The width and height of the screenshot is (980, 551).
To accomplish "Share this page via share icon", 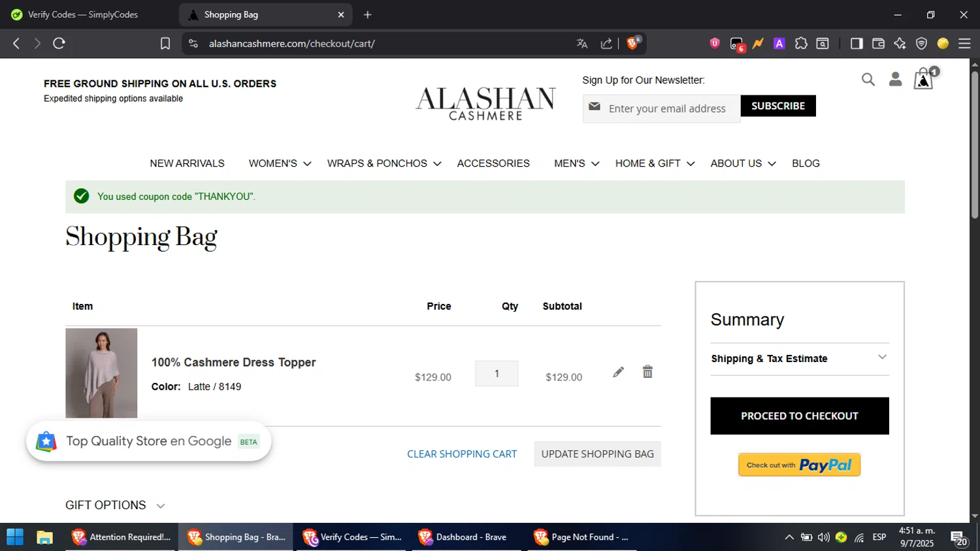I will pyautogui.click(x=606, y=43).
